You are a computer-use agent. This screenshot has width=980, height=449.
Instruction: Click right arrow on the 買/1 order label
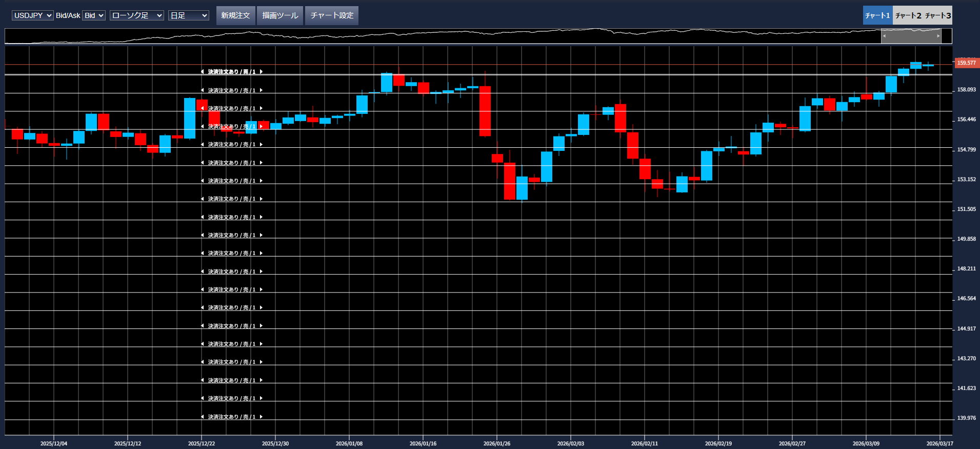click(261, 72)
